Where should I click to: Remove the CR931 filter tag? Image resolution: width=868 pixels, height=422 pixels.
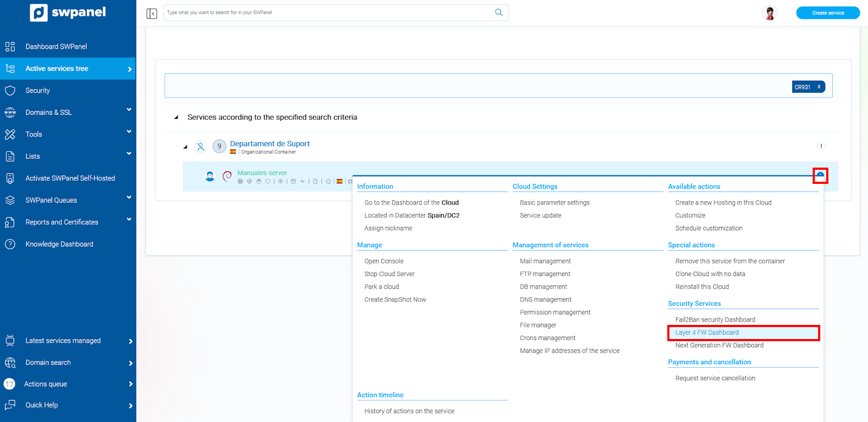click(x=819, y=87)
